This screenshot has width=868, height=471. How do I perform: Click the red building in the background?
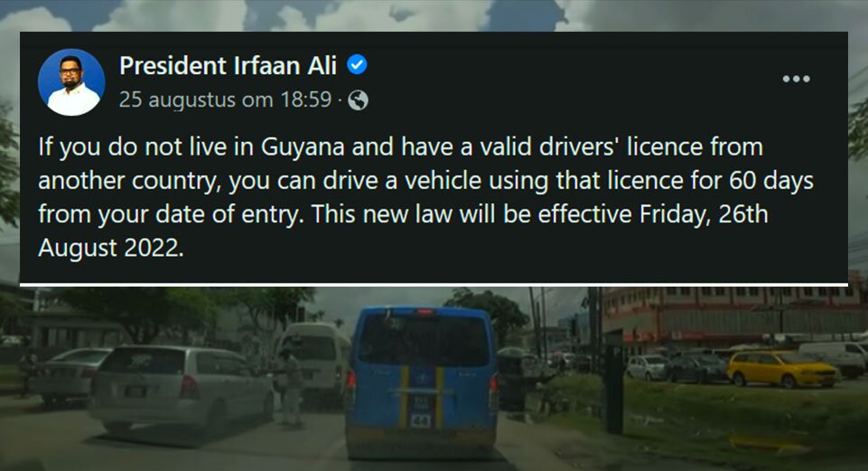point(731,316)
